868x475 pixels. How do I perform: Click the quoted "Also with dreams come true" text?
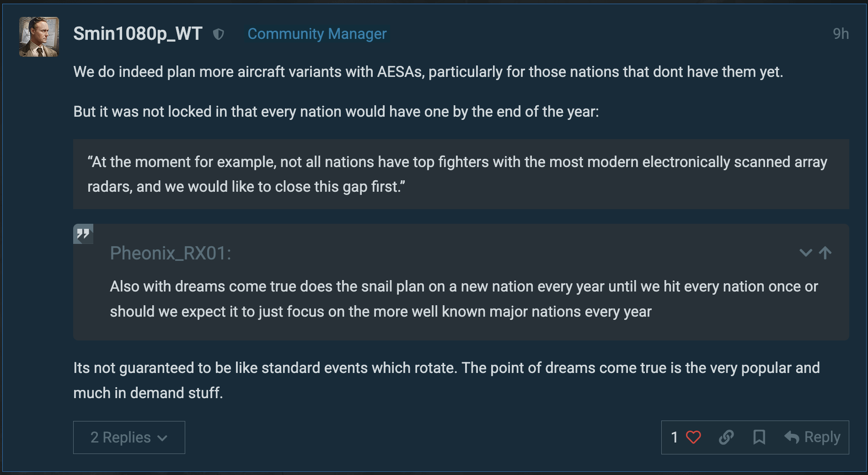[x=464, y=299]
